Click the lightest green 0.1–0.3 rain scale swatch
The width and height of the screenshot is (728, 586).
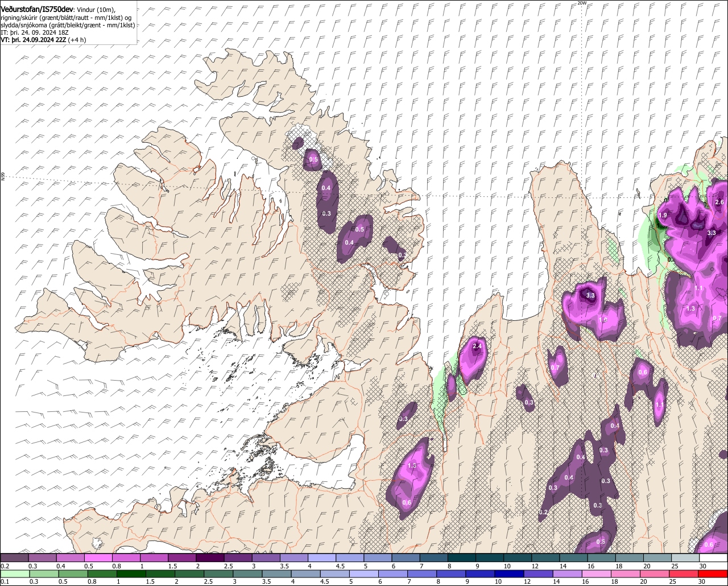14,573
